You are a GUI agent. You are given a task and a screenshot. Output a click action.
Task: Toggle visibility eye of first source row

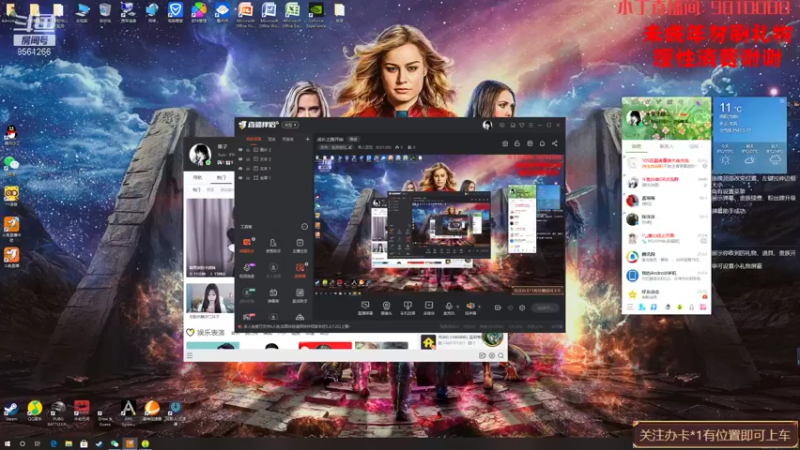(x=240, y=150)
